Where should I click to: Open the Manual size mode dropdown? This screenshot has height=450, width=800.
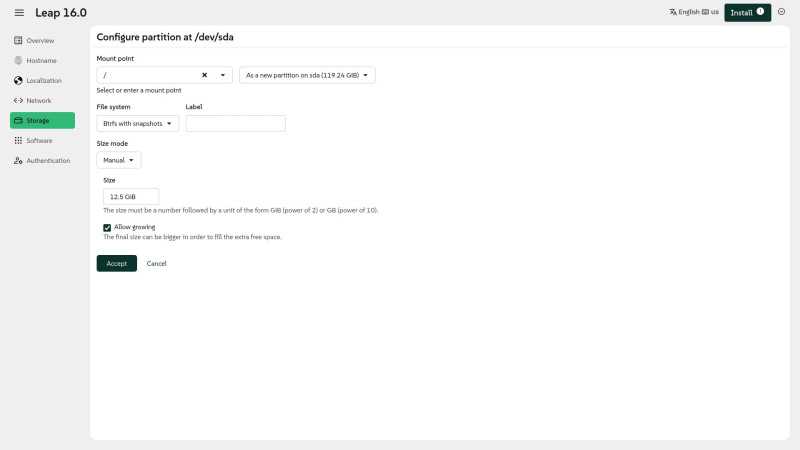tap(119, 160)
